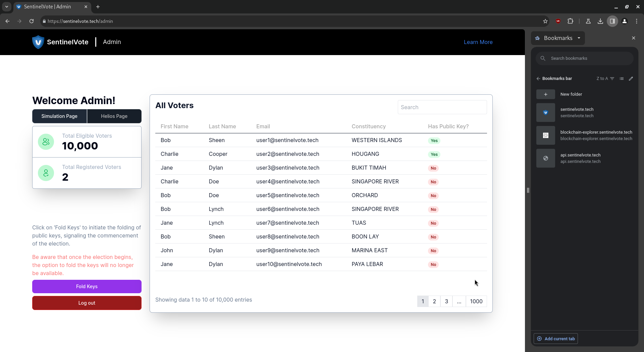Go to page 1000 of voters
The height and width of the screenshot is (352, 644).
[476, 301]
